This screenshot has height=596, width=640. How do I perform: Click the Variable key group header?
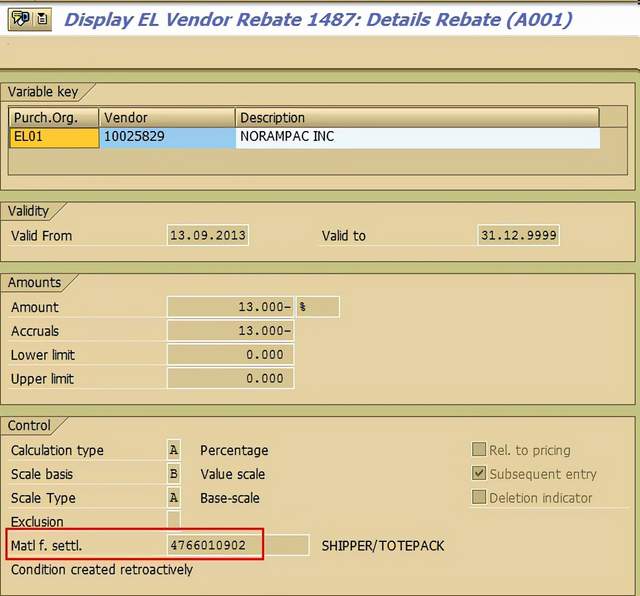tap(43, 92)
